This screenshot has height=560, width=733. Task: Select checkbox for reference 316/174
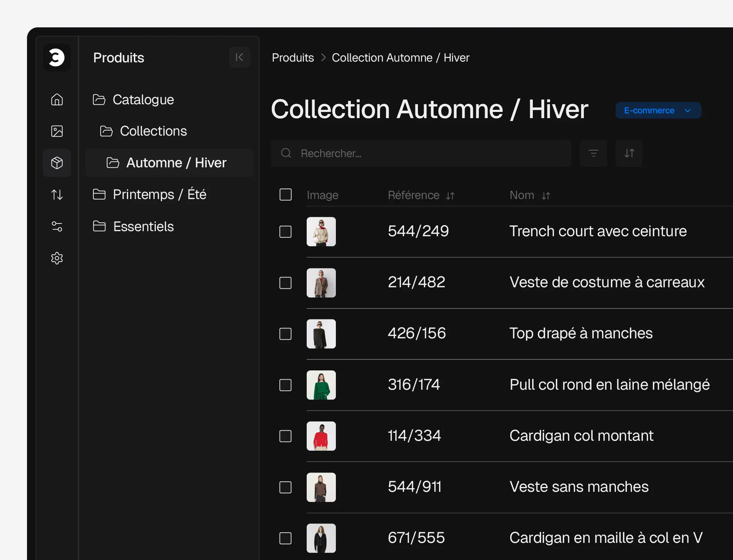coord(286,385)
